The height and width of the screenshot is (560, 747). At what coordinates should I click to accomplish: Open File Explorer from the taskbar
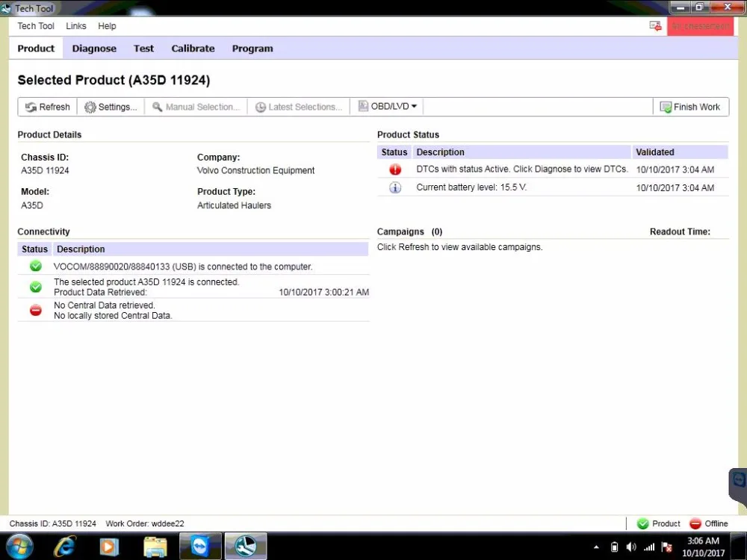coord(155,547)
